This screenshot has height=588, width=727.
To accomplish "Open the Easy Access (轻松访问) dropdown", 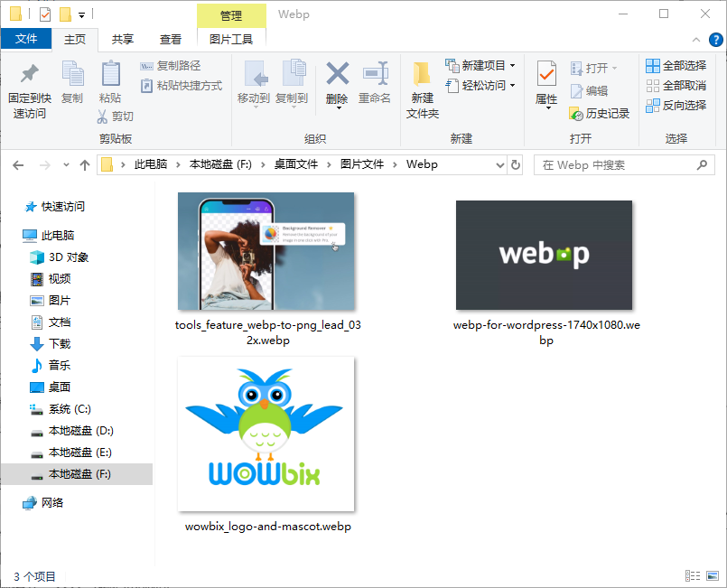I will click(x=512, y=86).
